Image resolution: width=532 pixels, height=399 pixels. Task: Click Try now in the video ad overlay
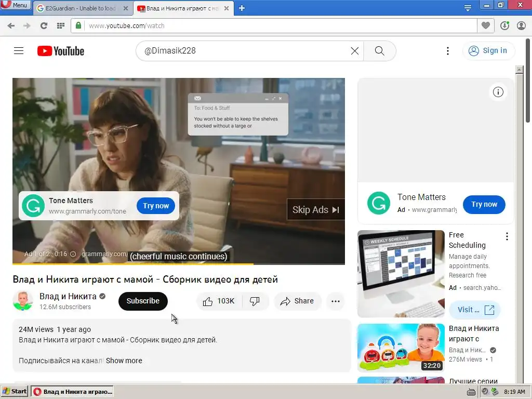pos(156,206)
